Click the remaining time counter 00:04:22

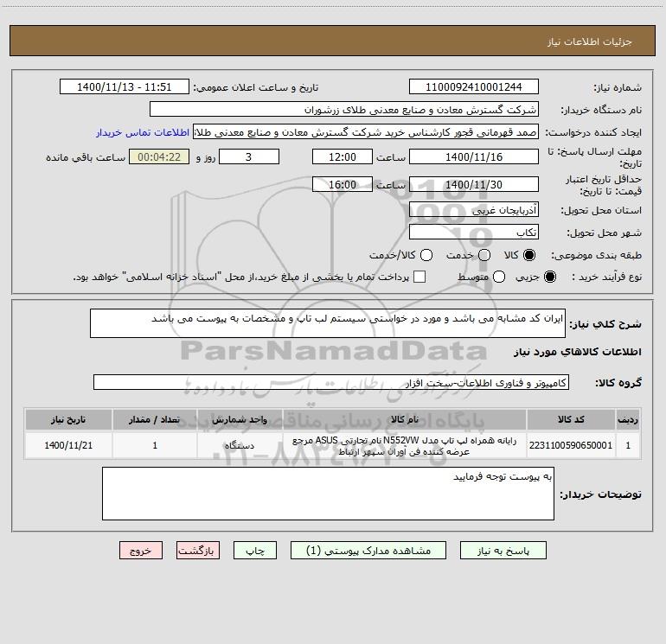pos(159,156)
